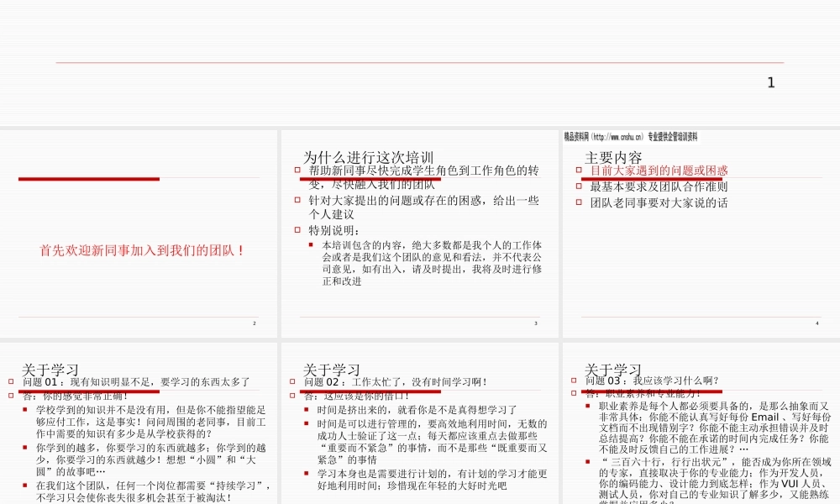Click sub-bullet starting 学习本身也是需要进行计划的

point(433,480)
